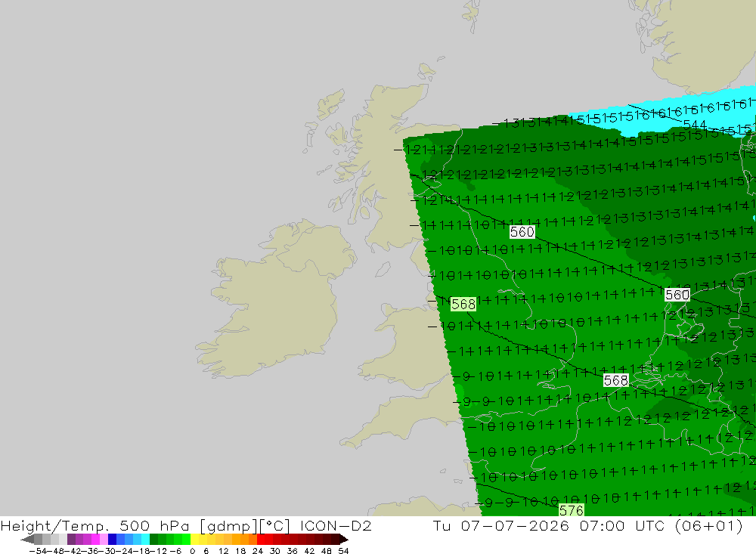Click the 07:00 UTC time text
Image resolution: width=756 pixels, height=554 pixels.
click(x=623, y=525)
